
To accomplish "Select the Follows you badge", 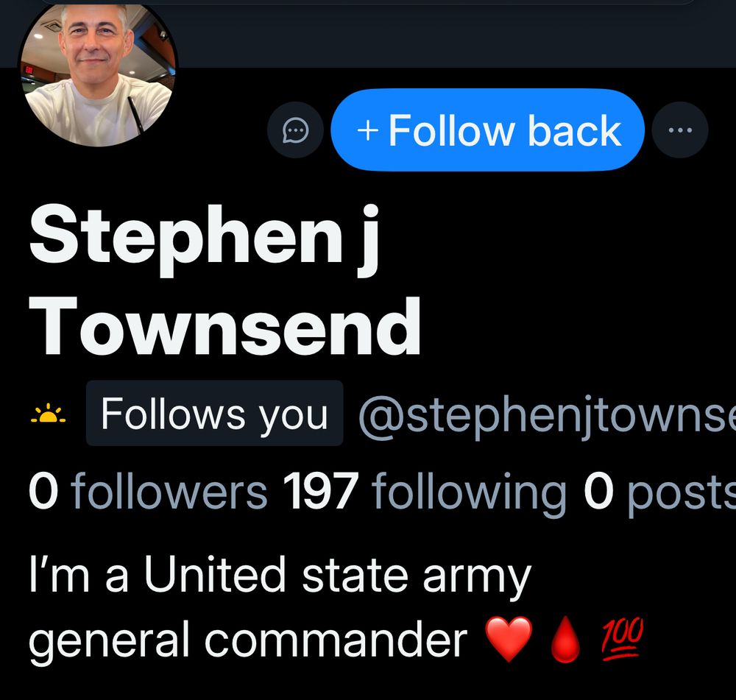I will 214,413.
